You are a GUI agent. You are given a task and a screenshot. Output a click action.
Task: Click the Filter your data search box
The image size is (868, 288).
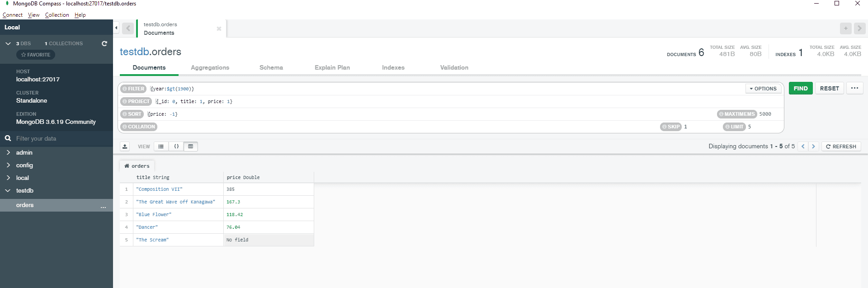57,138
